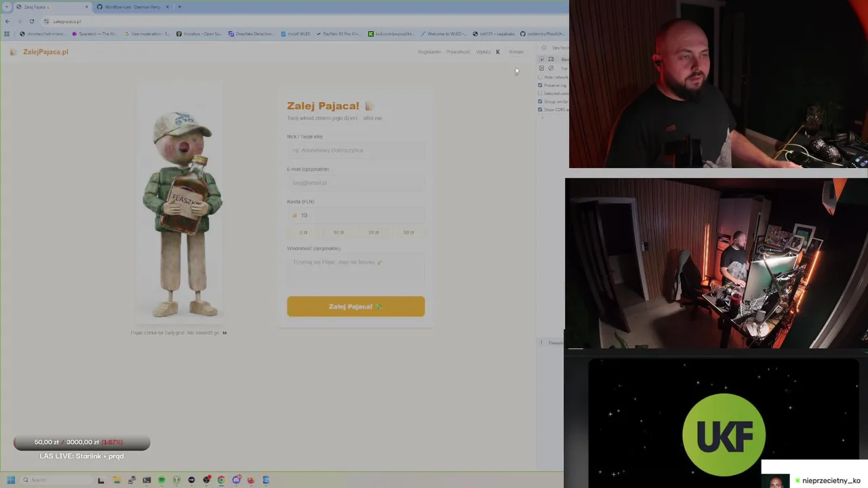Open the Deepfake Detection bookmark

pos(253,33)
